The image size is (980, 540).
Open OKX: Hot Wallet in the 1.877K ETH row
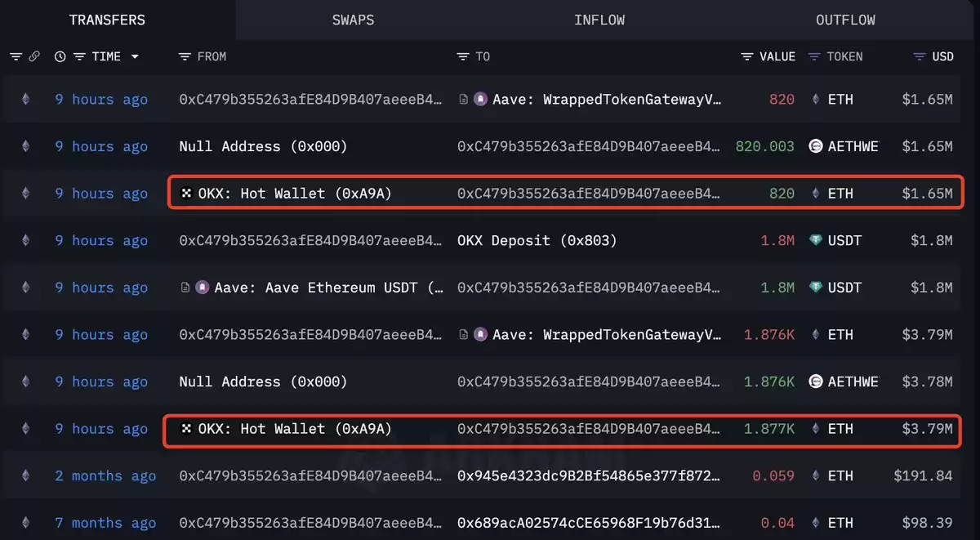(x=295, y=429)
